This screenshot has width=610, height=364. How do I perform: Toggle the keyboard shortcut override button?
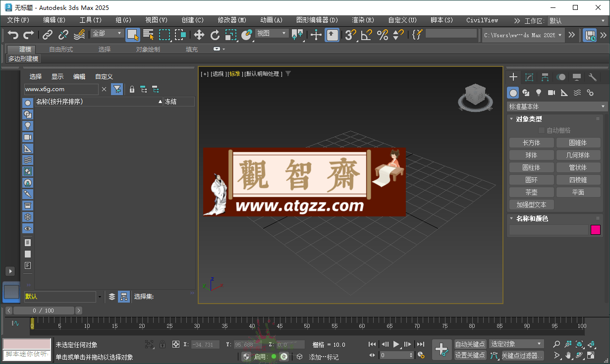(x=332, y=35)
